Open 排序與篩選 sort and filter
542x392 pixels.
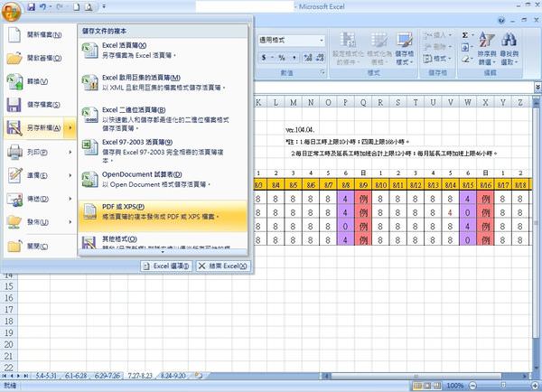pos(487,49)
